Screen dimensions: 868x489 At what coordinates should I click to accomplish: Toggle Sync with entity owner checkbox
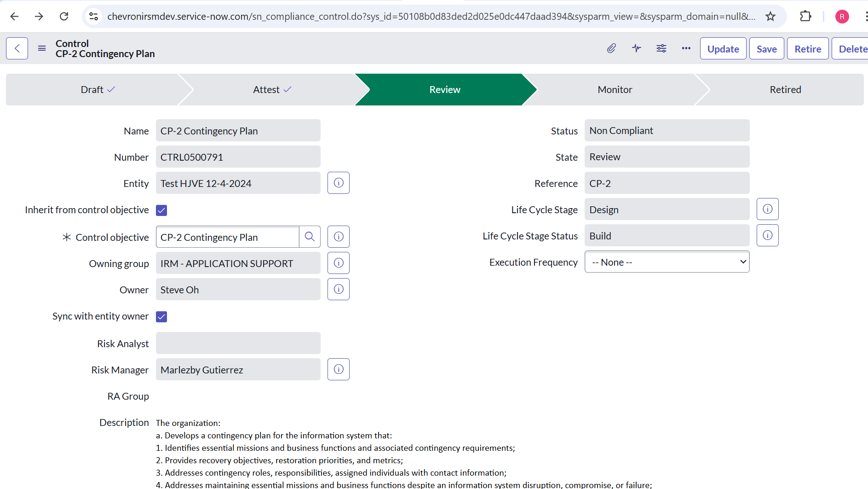pos(161,317)
